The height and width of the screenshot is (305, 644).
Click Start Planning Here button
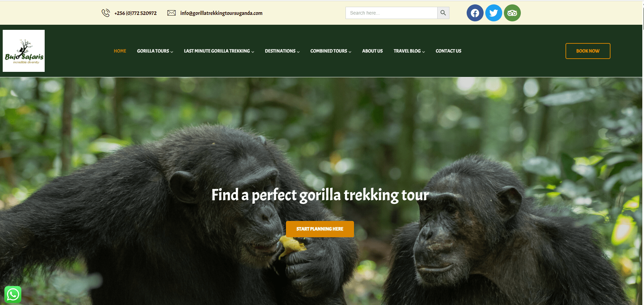pos(320,229)
